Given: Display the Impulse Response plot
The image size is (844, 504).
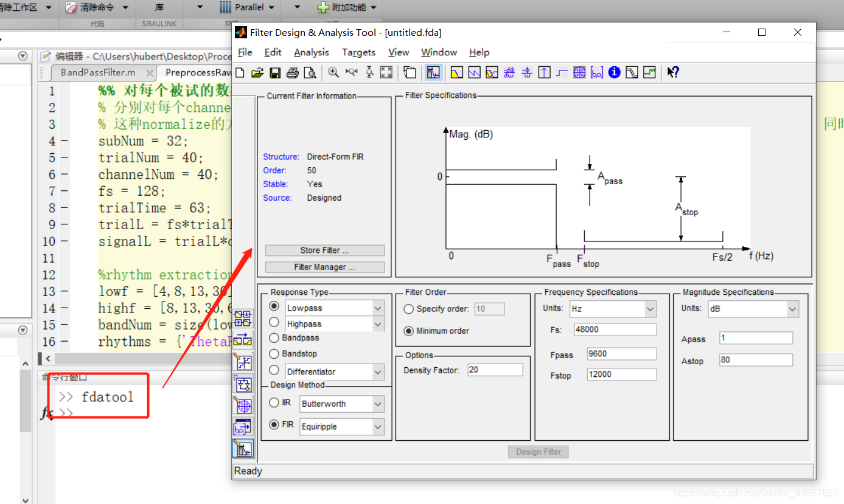Looking at the screenshot, I should pyautogui.click(x=545, y=72).
